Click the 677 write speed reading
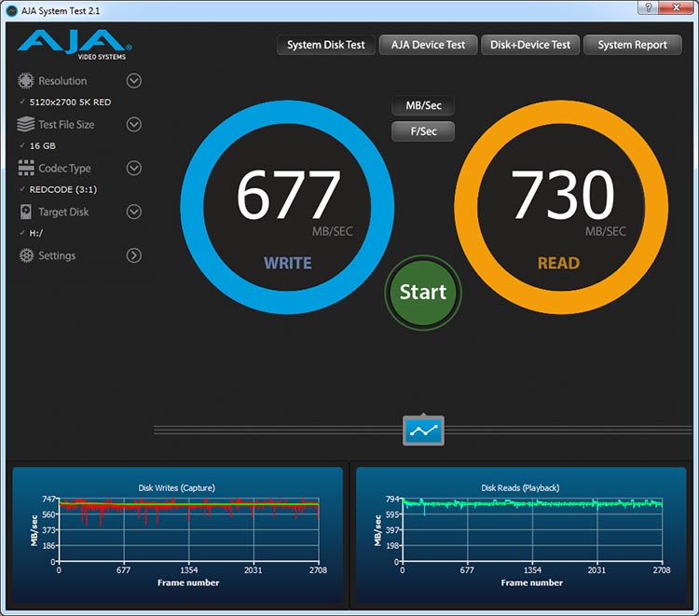 (288, 194)
